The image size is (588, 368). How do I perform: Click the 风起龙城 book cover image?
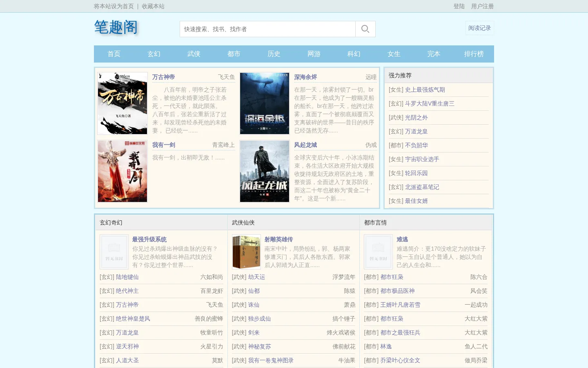click(265, 171)
